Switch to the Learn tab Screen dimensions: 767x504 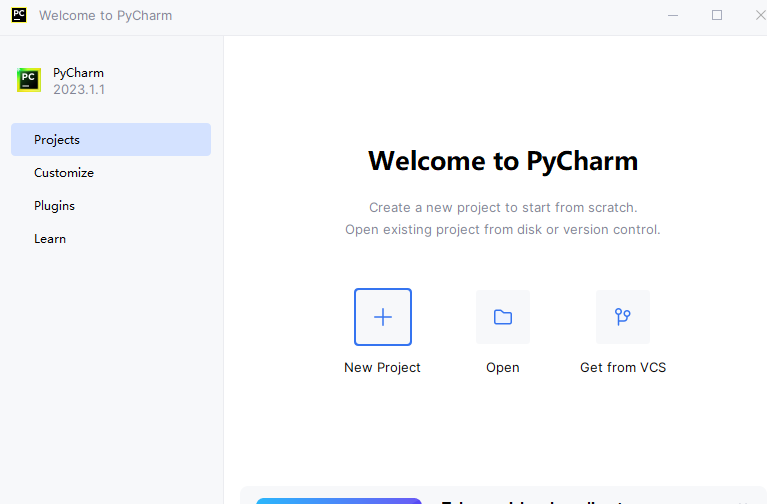coord(111,239)
